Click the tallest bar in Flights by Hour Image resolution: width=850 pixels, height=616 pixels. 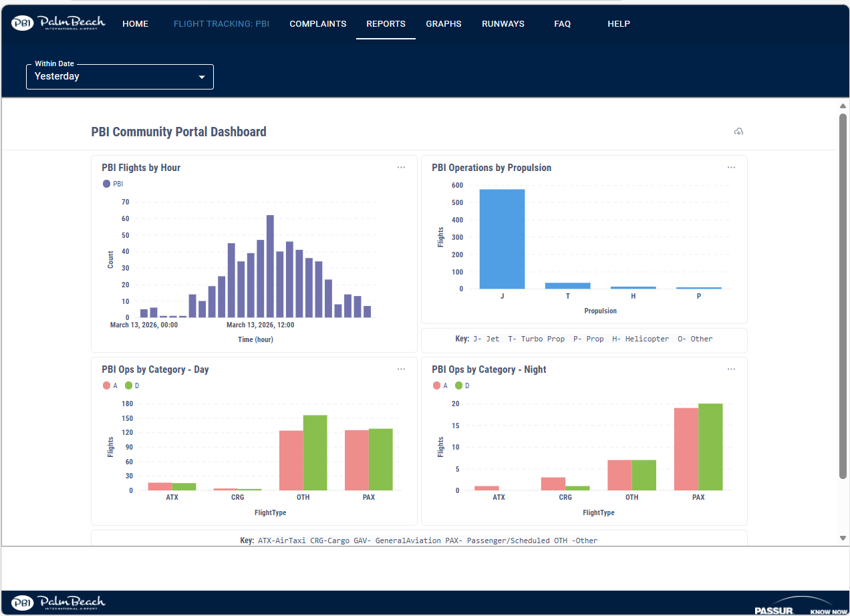tap(270, 266)
